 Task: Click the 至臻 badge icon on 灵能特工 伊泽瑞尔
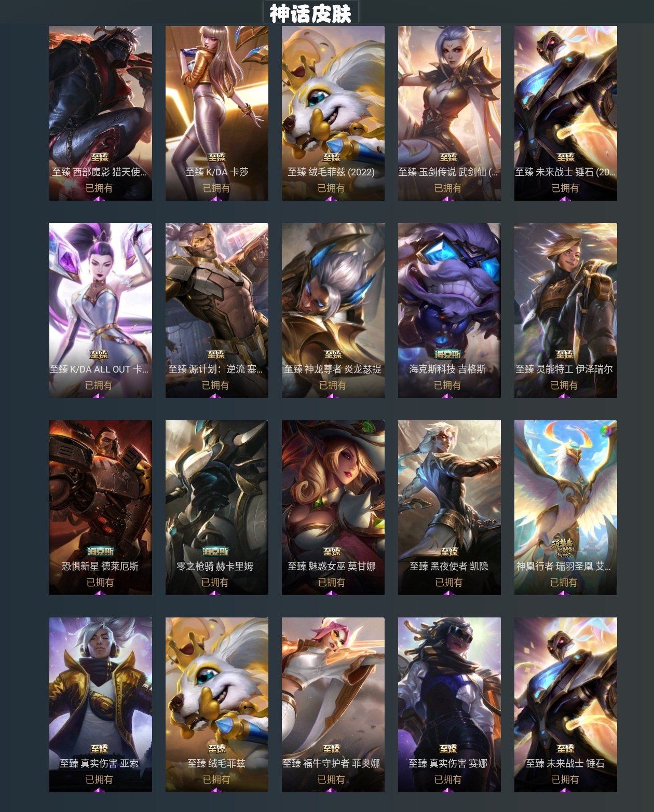[565, 354]
